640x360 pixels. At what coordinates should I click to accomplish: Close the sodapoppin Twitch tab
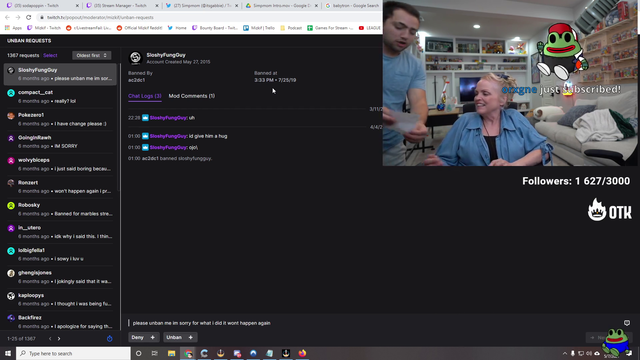(77, 6)
